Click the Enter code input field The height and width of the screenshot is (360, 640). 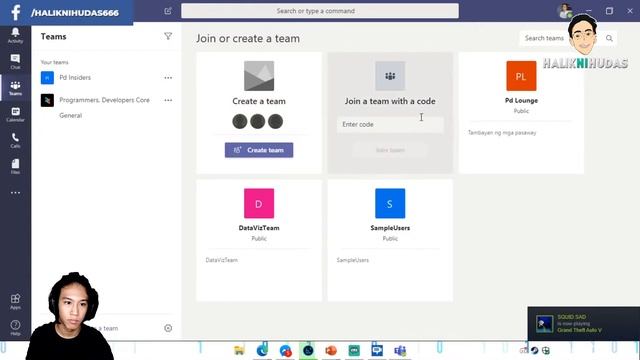[390, 124]
